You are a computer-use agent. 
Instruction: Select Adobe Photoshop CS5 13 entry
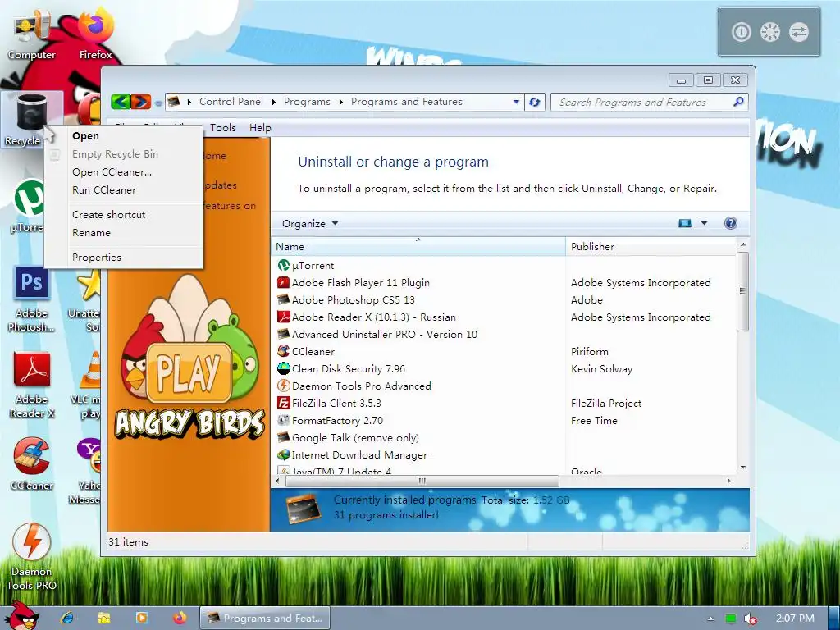[x=346, y=300]
